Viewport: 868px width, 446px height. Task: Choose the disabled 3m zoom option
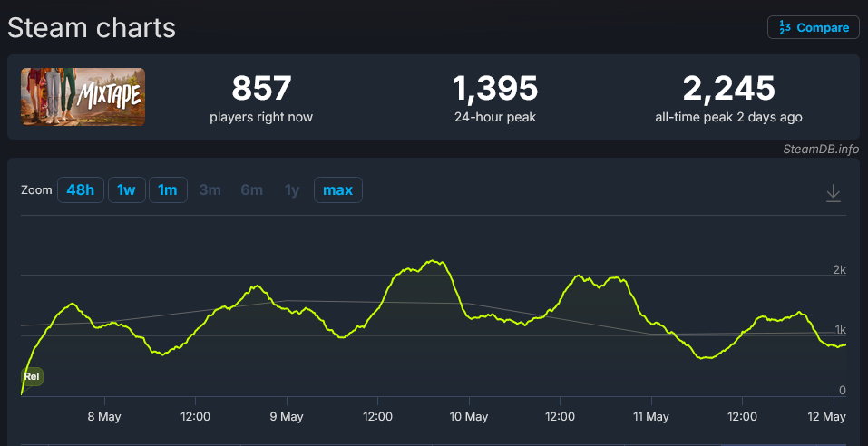[210, 189]
